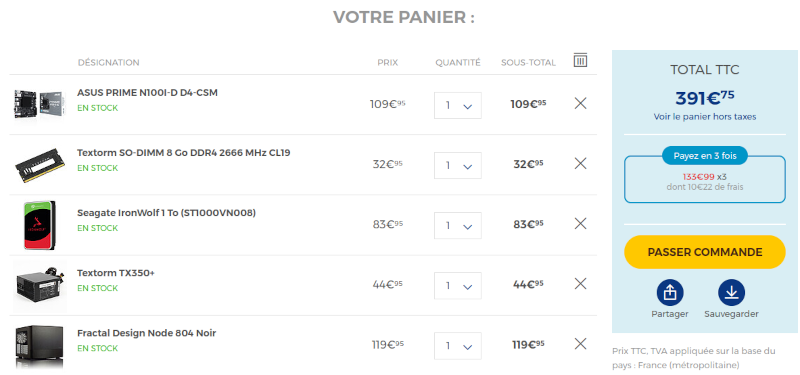Open quantity dropdown for Textorm SO-DIMM RAM
800x375 pixels.
458,166
